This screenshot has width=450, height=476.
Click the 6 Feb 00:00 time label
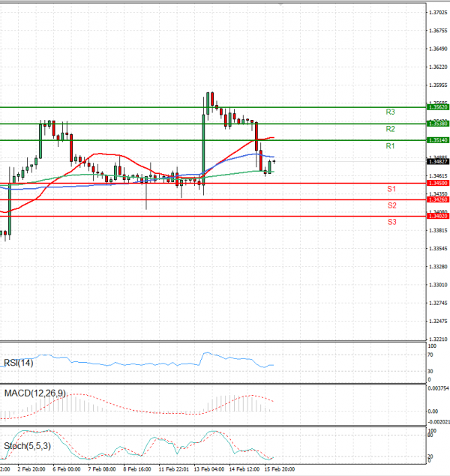tap(67, 469)
